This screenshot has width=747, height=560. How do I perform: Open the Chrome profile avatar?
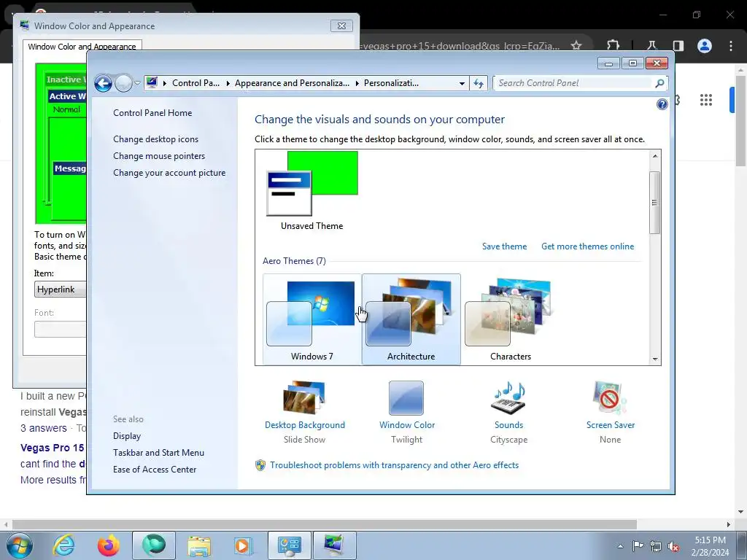(x=704, y=46)
